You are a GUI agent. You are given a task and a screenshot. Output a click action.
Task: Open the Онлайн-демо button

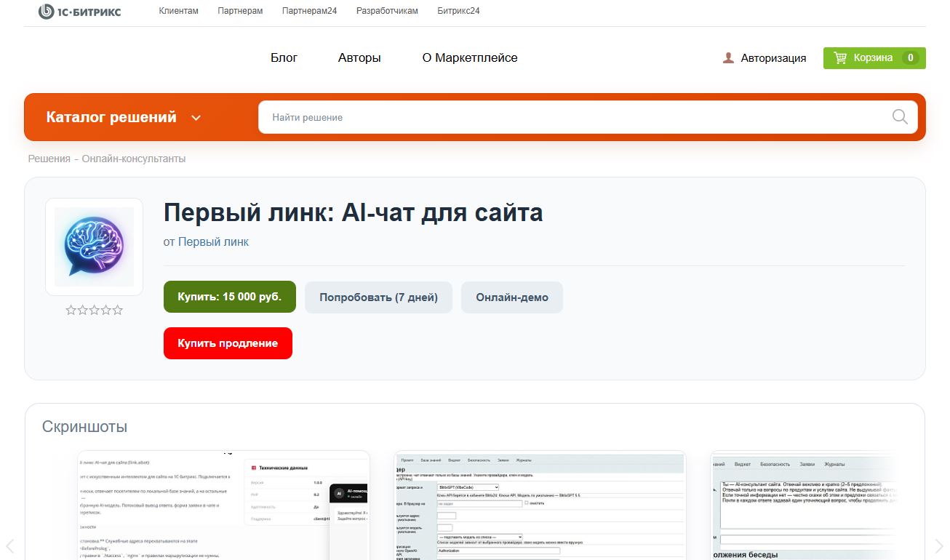tap(512, 297)
